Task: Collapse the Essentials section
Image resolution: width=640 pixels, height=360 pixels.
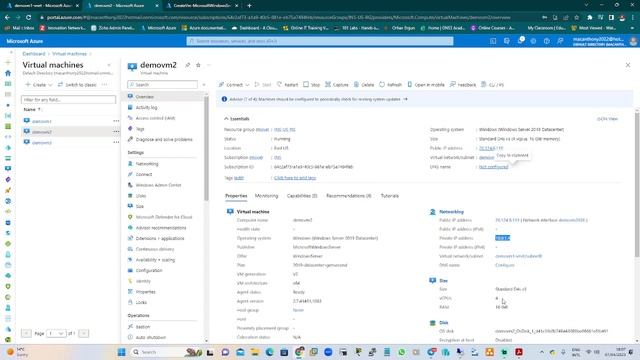Action: (x=237, y=119)
